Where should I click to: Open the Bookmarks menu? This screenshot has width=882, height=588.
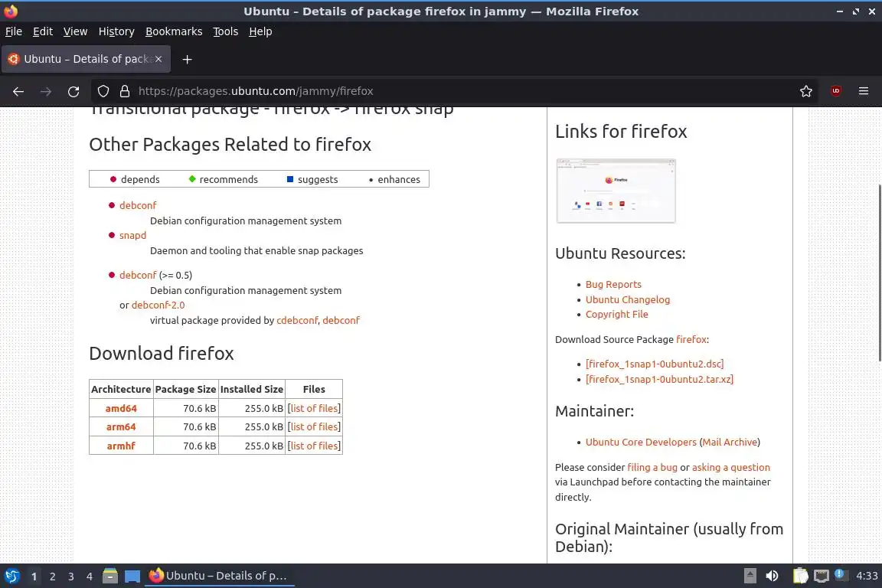coord(174,31)
